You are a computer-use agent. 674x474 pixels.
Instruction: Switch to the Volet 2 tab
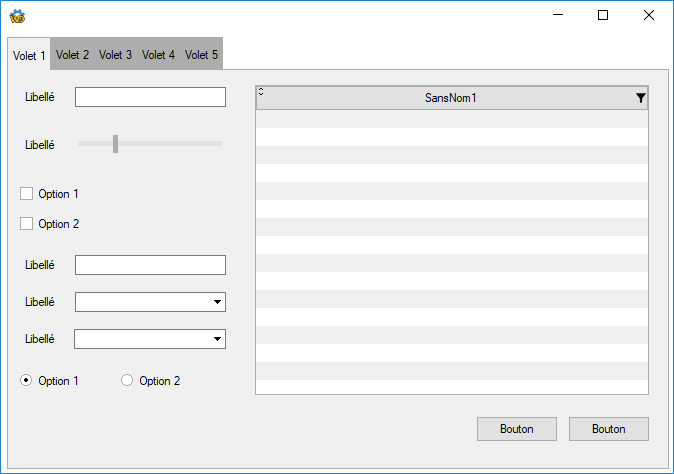(x=72, y=55)
